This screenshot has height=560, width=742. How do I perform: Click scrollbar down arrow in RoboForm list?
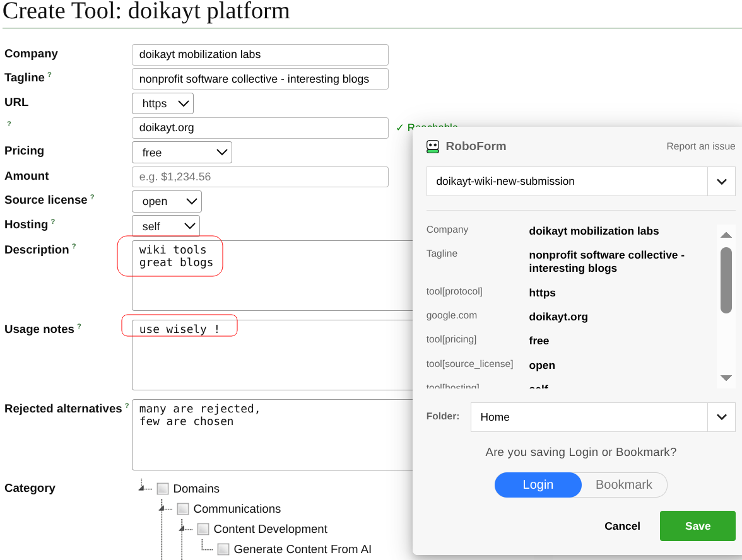[x=726, y=377]
